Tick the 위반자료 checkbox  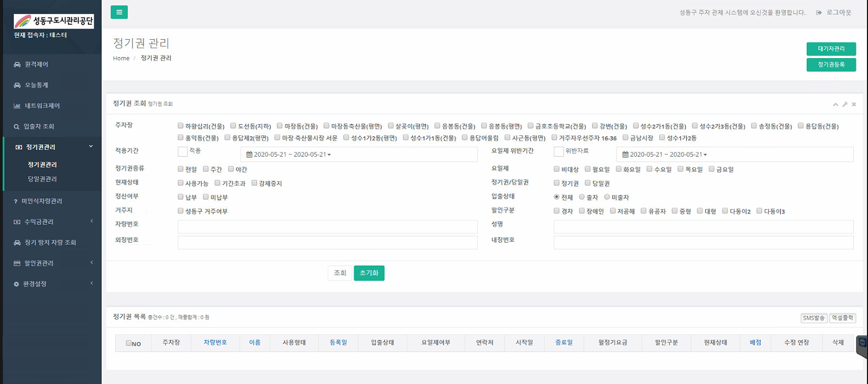click(559, 151)
